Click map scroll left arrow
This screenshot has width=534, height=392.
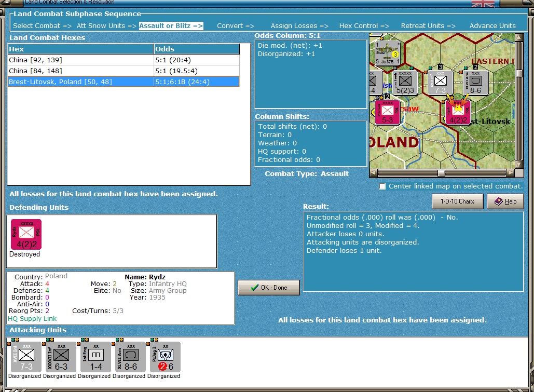(x=374, y=173)
